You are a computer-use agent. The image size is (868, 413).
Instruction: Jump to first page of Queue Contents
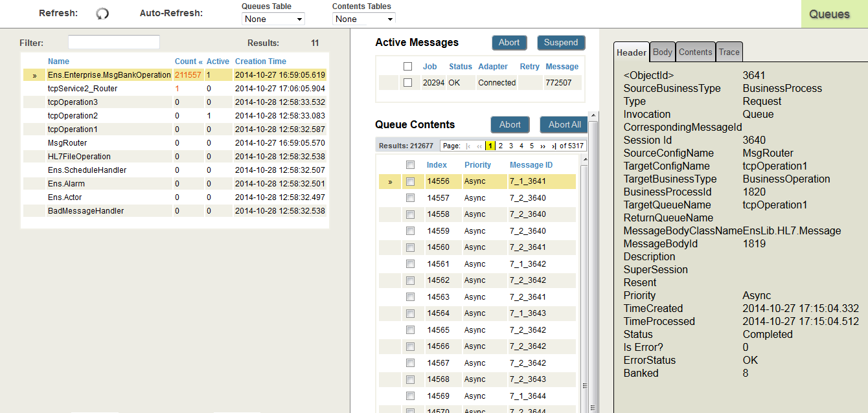click(468, 146)
